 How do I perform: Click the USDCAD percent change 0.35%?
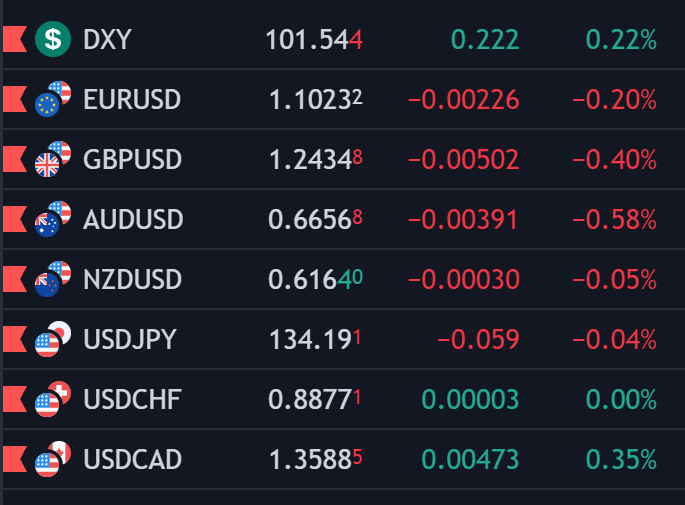pyautogui.click(x=621, y=460)
